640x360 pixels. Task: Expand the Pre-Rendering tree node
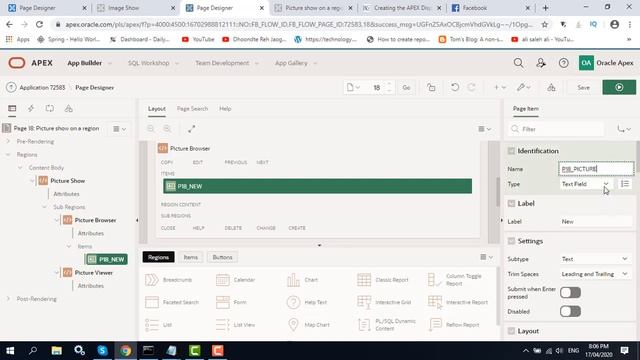(8, 141)
